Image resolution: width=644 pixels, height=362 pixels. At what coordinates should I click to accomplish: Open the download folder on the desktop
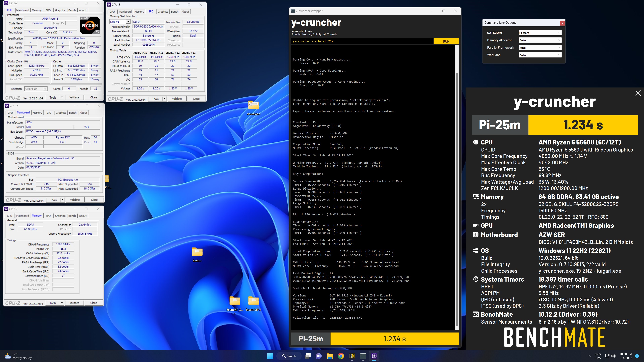click(x=253, y=108)
